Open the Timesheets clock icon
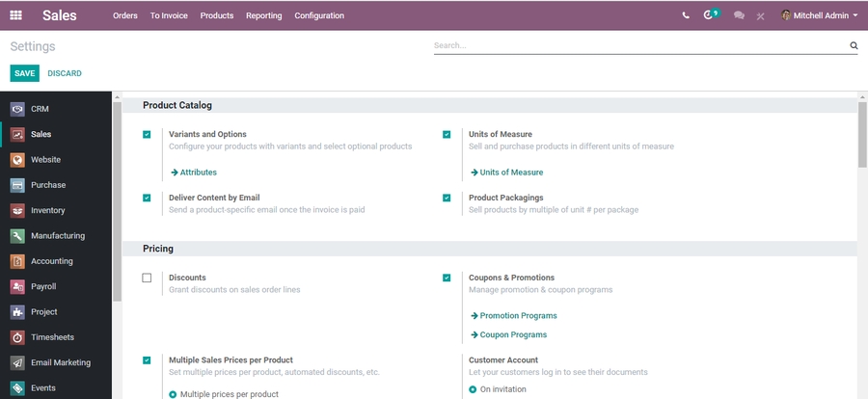Image resolution: width=868 pixels, height=399 pixels. click(x=17, y=337)
